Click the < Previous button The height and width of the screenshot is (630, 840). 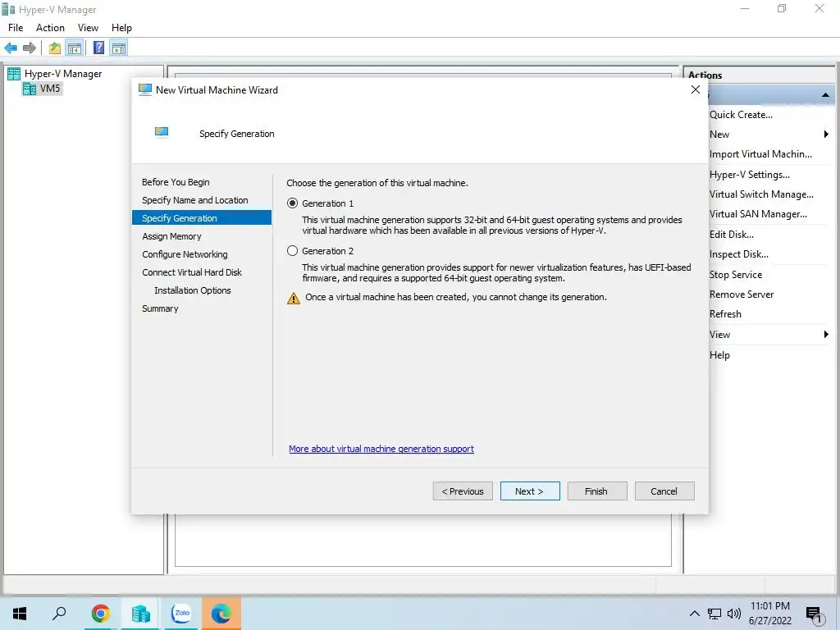[463, 491]
